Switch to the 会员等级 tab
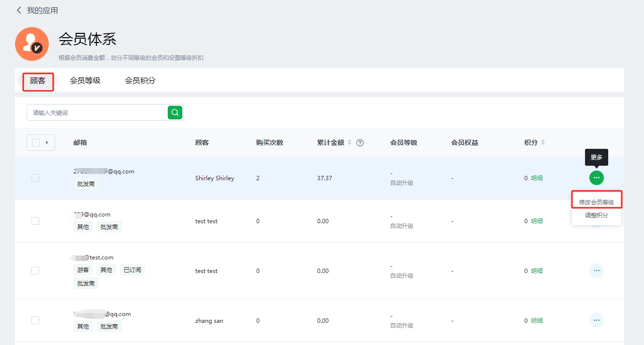 (85, 81)
